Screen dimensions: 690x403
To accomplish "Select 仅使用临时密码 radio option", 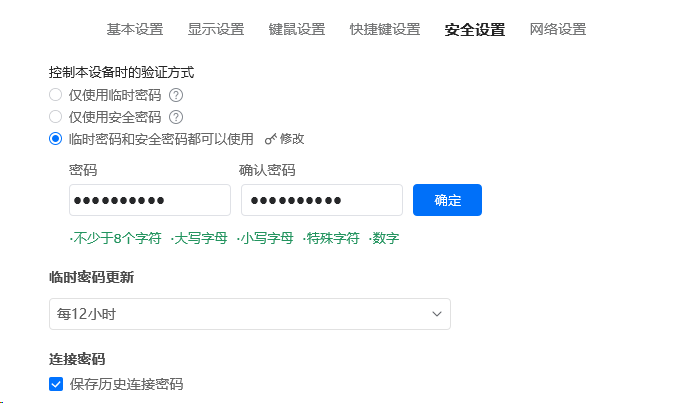I will click(55, 95).
